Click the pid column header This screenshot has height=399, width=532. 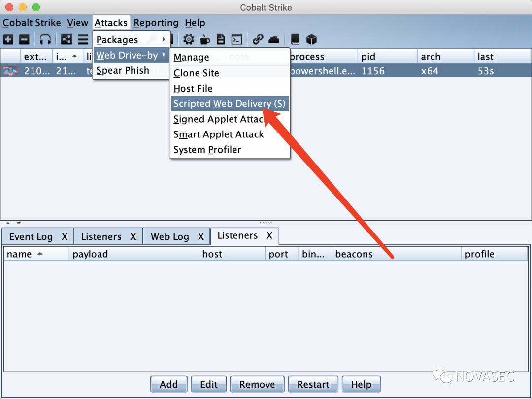(388, 56)
